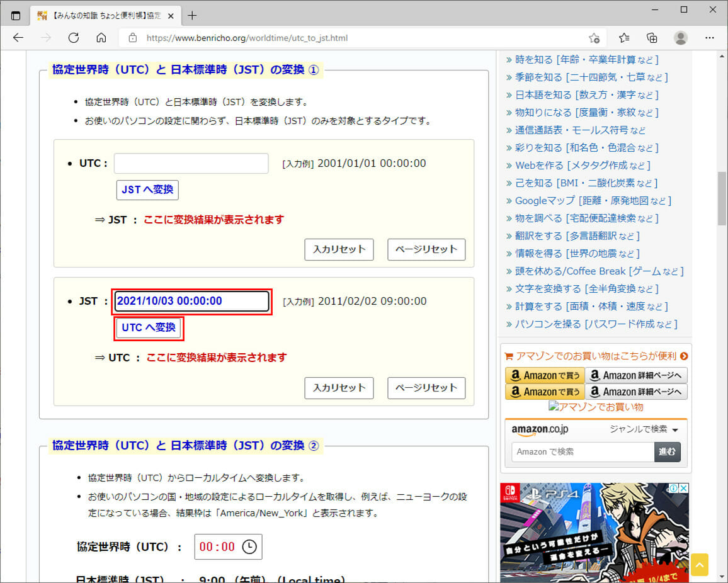Image resolution: width=728 pixels, height=583 pixels.
Task: Click the Amazon で検索 search box
Action: pos(583,452)
